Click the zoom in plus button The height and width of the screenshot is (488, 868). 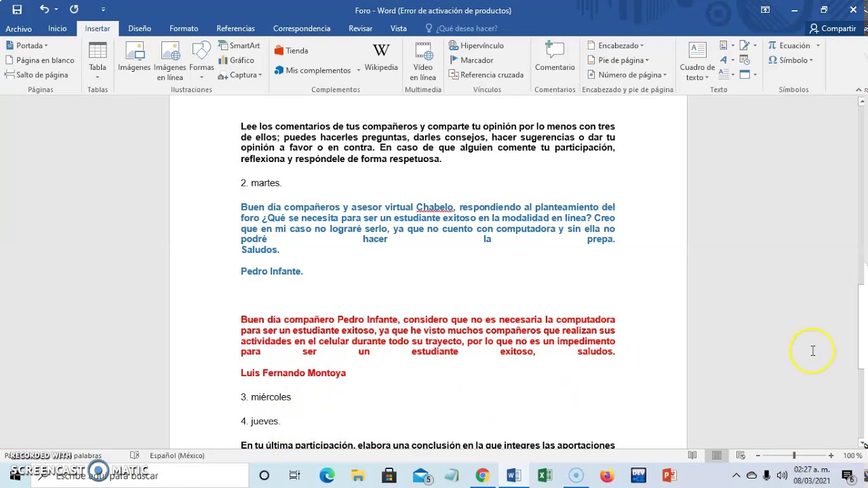831,455
